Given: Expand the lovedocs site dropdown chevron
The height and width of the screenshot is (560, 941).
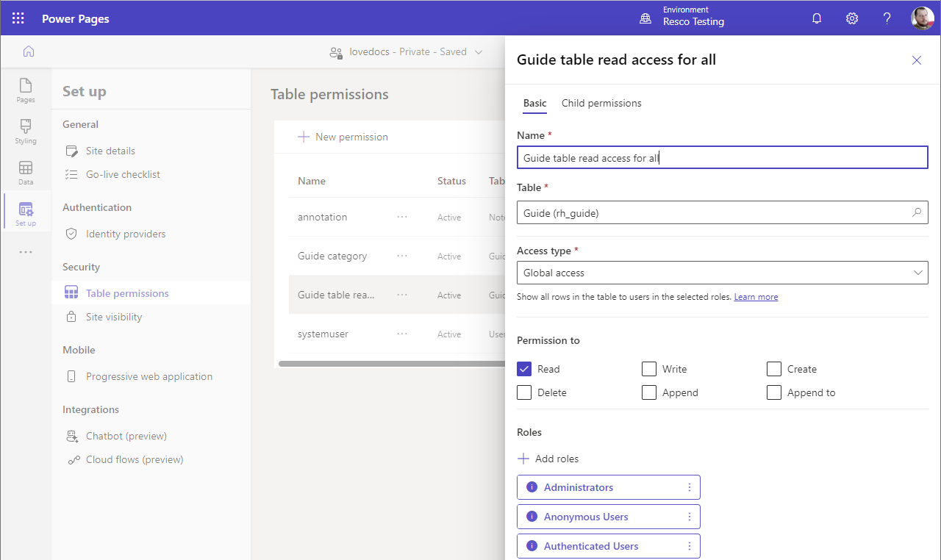Looking at the screenshot, I should coord(479,52).
